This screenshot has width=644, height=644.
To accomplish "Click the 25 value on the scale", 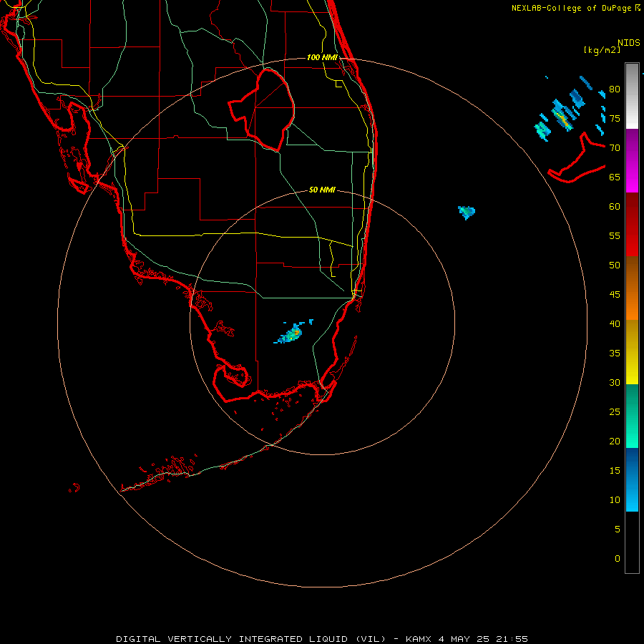I will 615,411.
